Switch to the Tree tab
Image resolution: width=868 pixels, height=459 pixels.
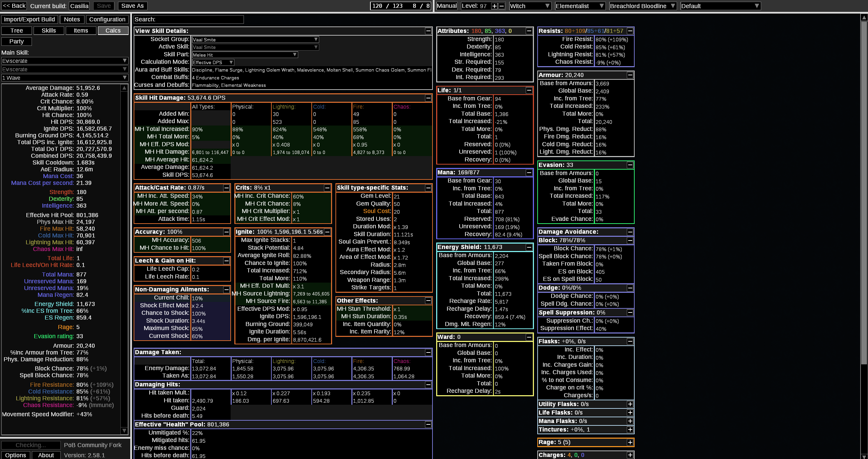coord(17,31)
